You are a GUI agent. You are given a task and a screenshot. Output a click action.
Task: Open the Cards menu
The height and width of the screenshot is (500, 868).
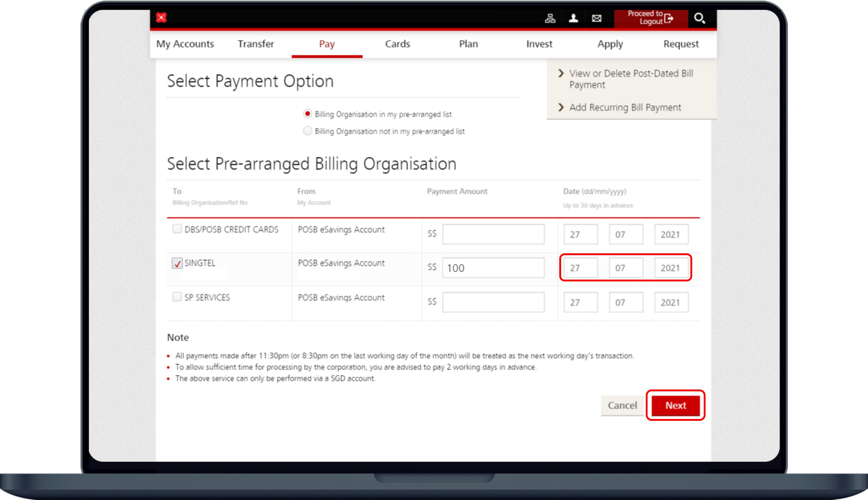click(x=397, y=44)
